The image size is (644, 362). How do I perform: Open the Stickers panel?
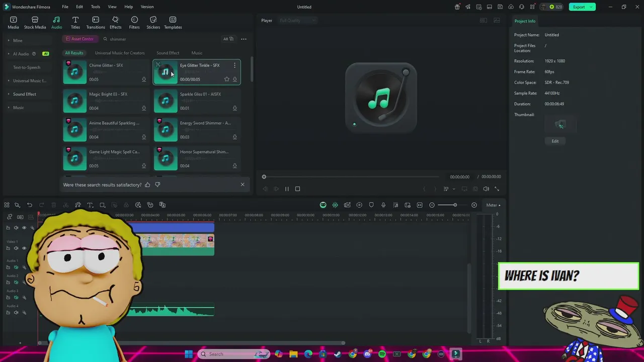click(153, 23)
